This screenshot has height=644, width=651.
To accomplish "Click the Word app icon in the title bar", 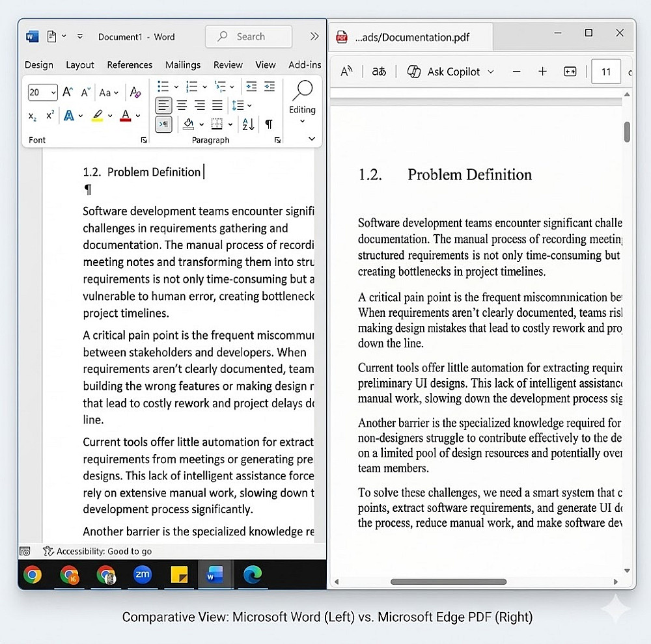I will 32,36.
